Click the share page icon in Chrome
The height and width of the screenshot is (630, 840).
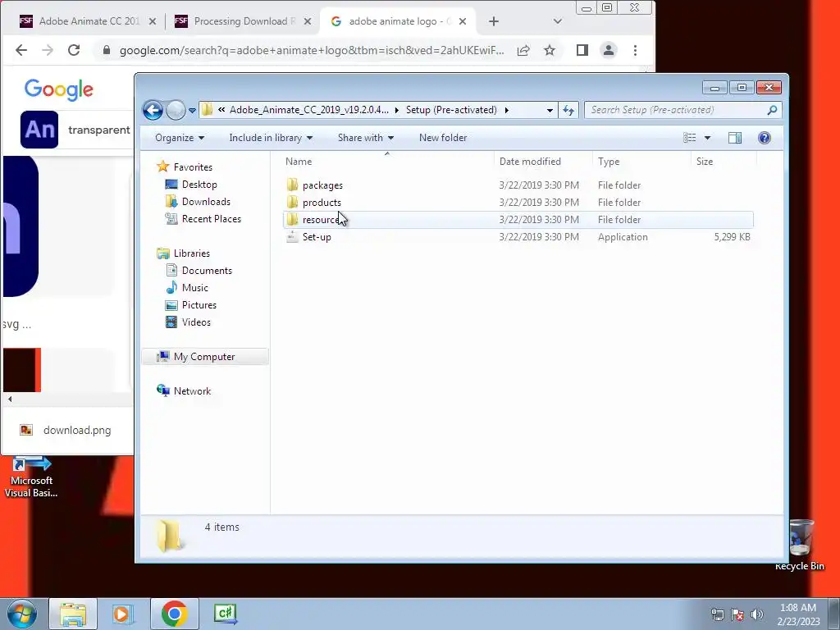(x=523, y=50)
